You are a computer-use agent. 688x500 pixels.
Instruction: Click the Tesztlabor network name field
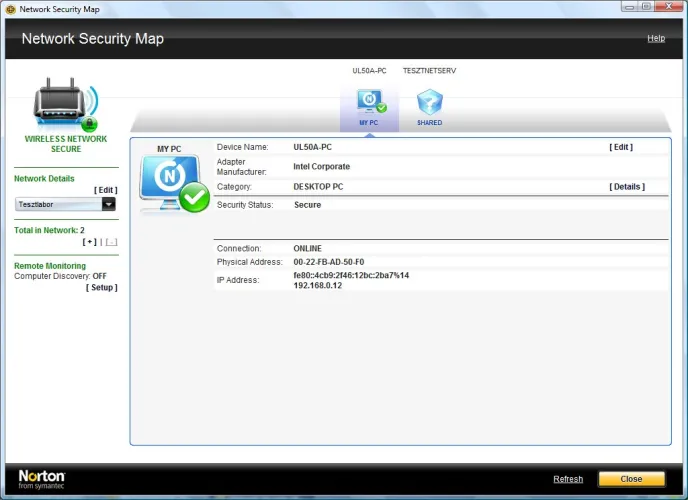click(x=59, y=204)
